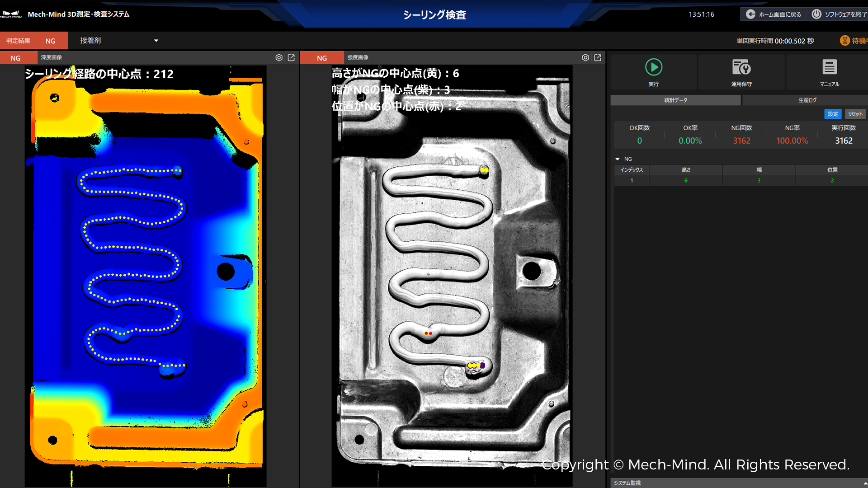
Task: Select NG table row index 1
Action: [x=632, y=181]
